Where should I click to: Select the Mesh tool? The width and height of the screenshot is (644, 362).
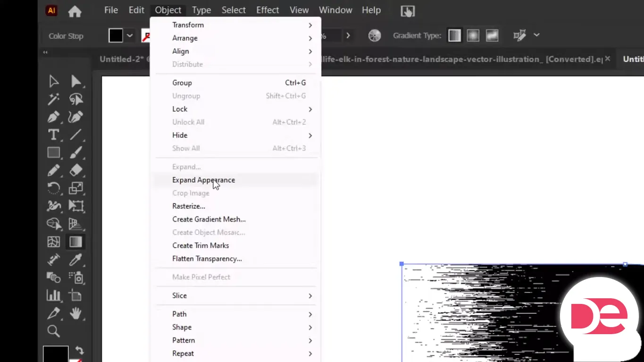coord(54,242)
